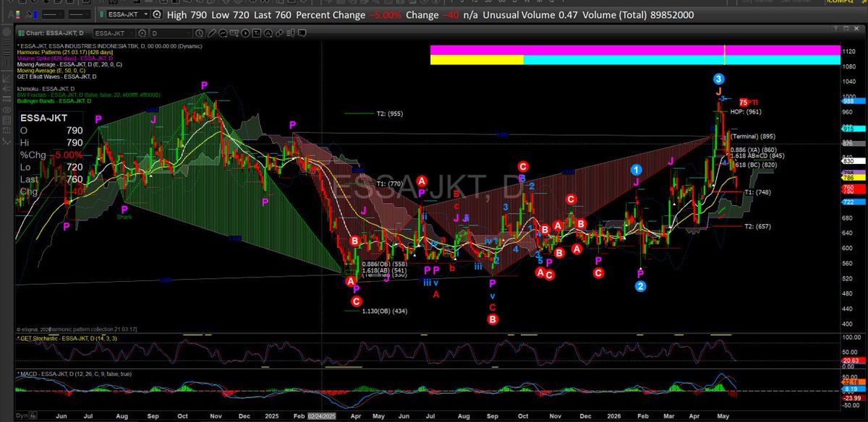Click the circled A annotation icon

point(268,33)
